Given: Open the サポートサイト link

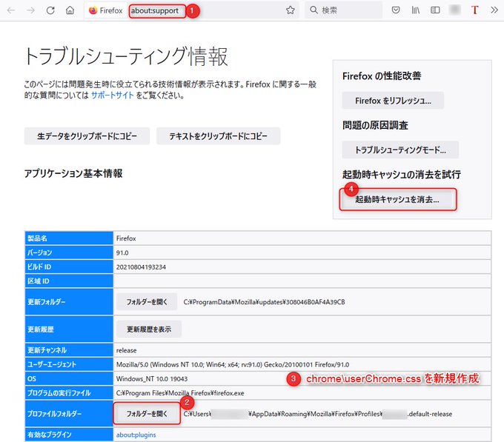Looking at the screenshot, I should point(112,96).
